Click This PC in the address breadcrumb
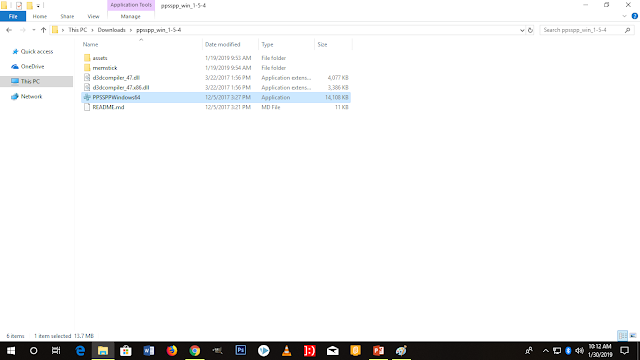Image resolution: width=640 pixels, height=360 pixels. 78,30
